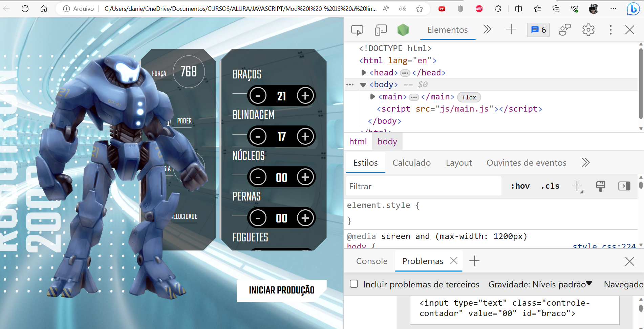Decrease Braços count with minus
This screenshot has height=329, width=644.
(x=258, y=96)
